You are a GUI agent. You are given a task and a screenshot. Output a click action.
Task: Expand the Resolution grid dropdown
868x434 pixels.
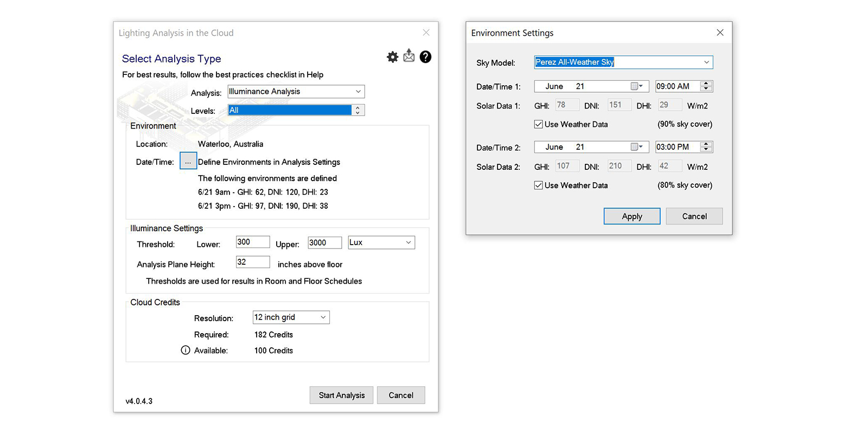[x=323, y=317]
